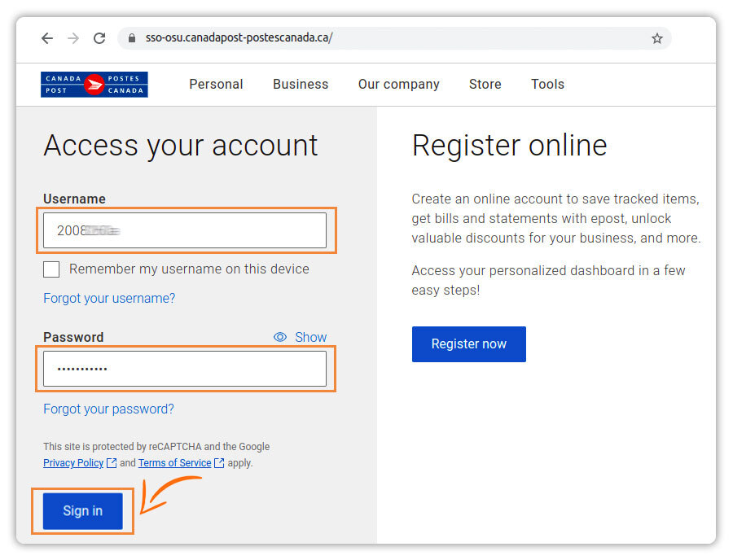Open the Store menu
Image resolution: width=733 pixels, height=560 pixels.
click(485, 84)
